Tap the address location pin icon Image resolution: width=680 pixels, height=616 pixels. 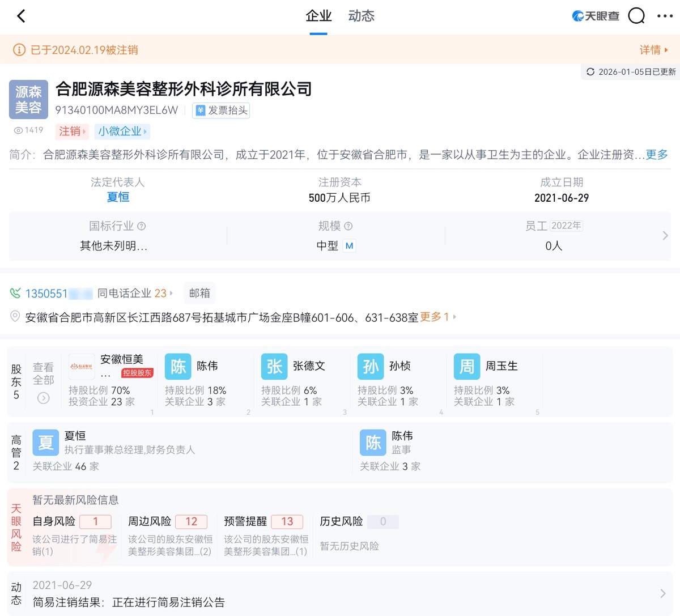15,317
